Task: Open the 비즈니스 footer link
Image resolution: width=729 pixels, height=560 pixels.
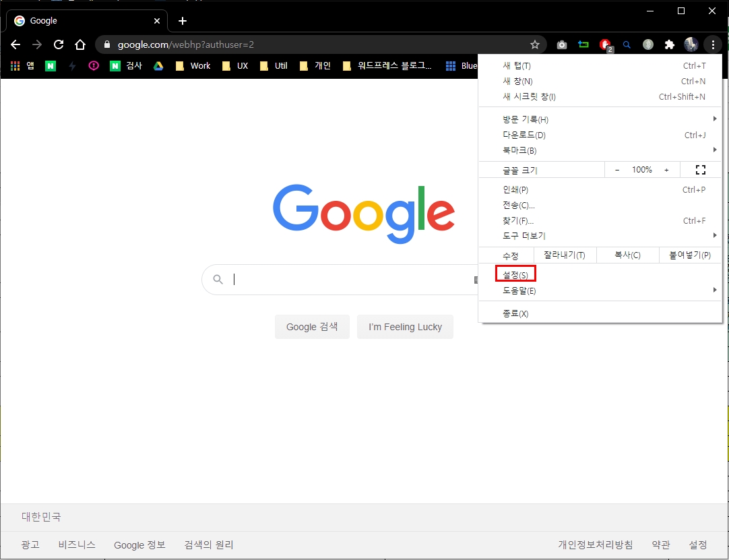Action: [x=77, y=545]
